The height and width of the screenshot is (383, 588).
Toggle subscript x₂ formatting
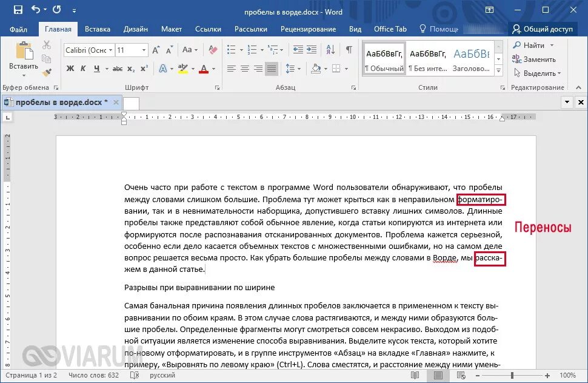(130, 69)
